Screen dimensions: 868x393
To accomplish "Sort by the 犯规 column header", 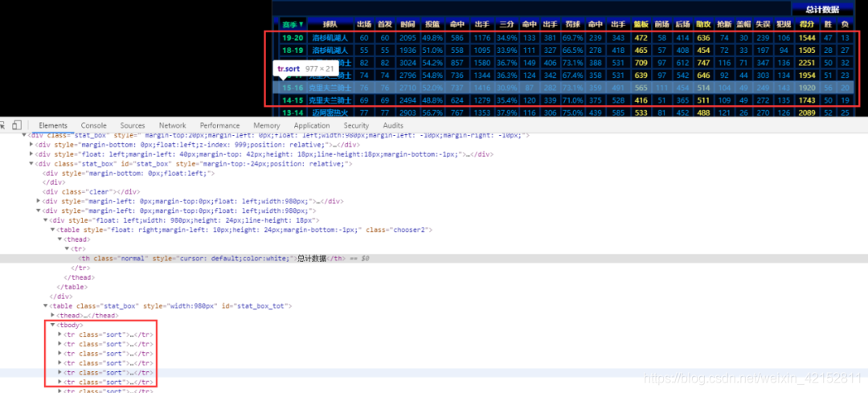I will tap(784, 24).
